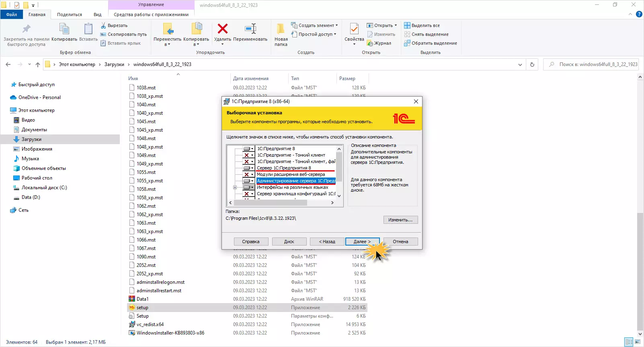Go back with the < Назад button
Screen dimensions: 644x347
(327, 242)
